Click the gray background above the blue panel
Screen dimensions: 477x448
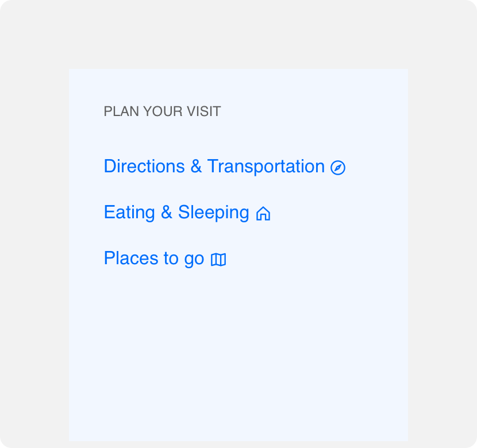(238, 34)
